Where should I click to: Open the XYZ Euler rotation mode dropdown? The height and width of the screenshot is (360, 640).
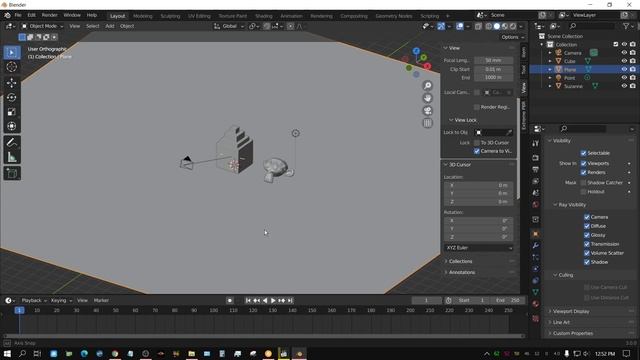(478, 248)
